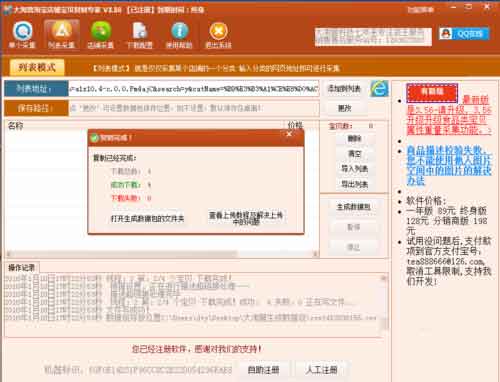This screenshot has width=500, height=382.
Task: Click the red 下载失败 count in dialog
Action: click(130, 198)
